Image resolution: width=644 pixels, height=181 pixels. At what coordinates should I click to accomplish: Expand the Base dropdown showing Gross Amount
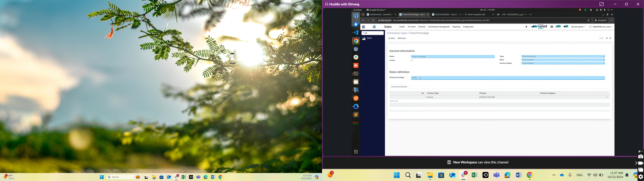click(x=563, y=60)
